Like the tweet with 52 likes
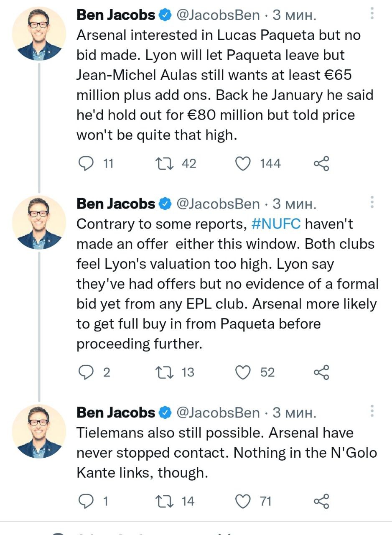 [x=243, y=372]
